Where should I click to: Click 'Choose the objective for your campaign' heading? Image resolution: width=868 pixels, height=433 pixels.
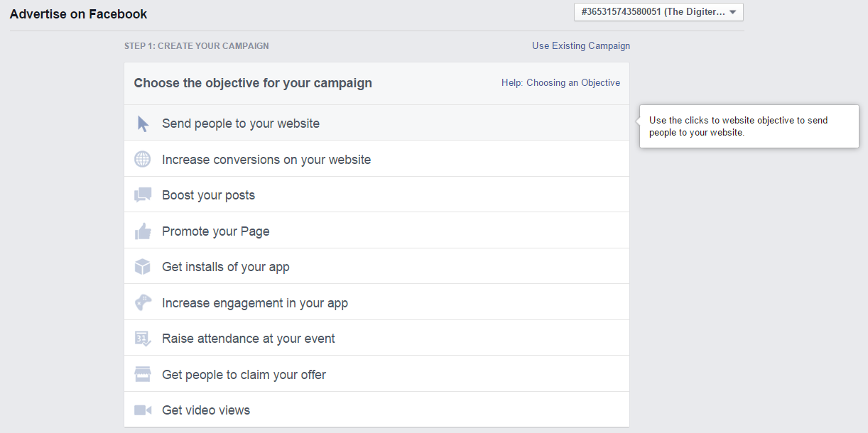[x=253, y=83]
